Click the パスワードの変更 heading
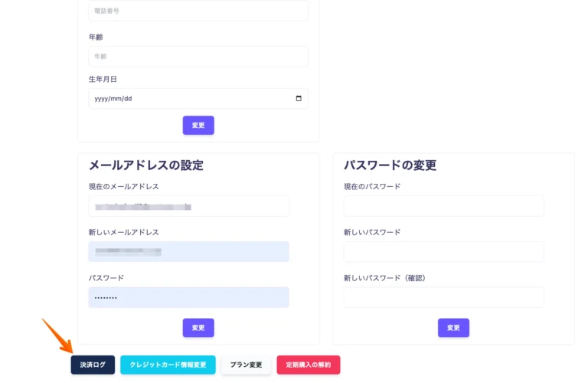The width and height of the screenshot is (588, 383). (390, 165)
